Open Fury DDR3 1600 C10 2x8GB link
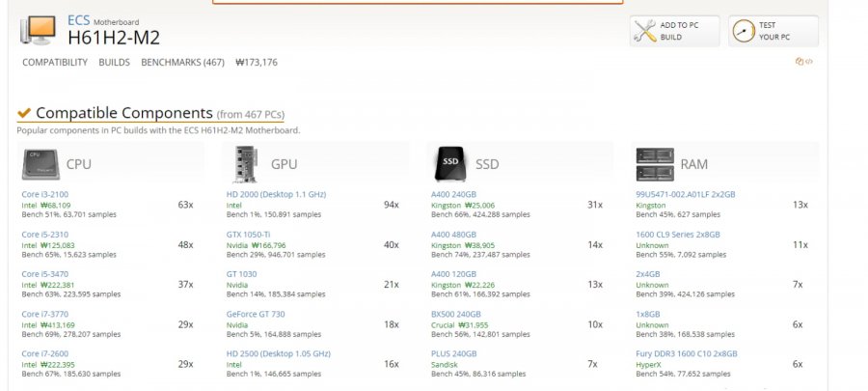 pyautogui.click(x=687, y=354)
